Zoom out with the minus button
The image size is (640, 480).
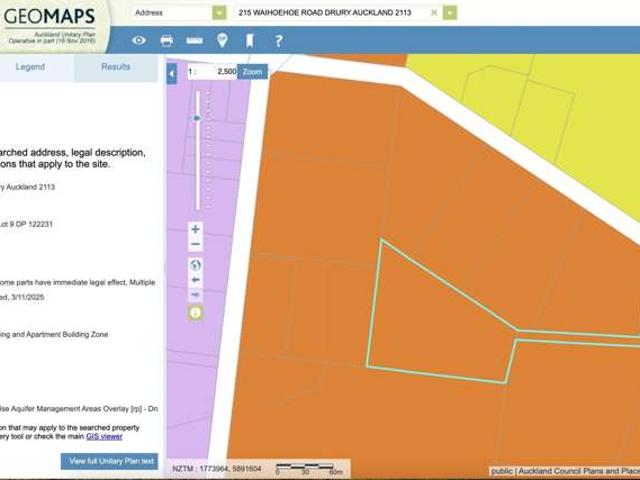(x=195, y=245)
